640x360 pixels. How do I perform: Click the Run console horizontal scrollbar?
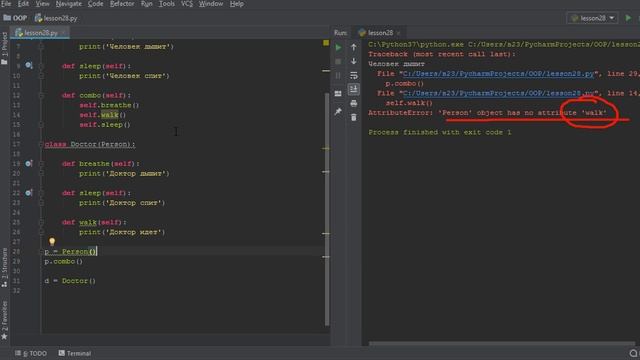502,344
